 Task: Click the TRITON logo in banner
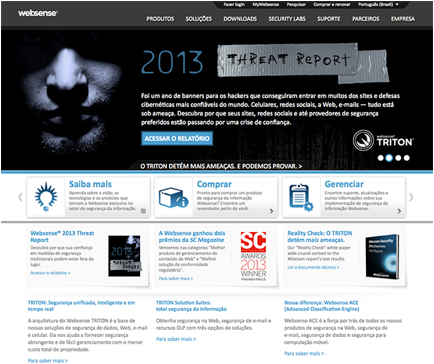click(x=383, y=140)
